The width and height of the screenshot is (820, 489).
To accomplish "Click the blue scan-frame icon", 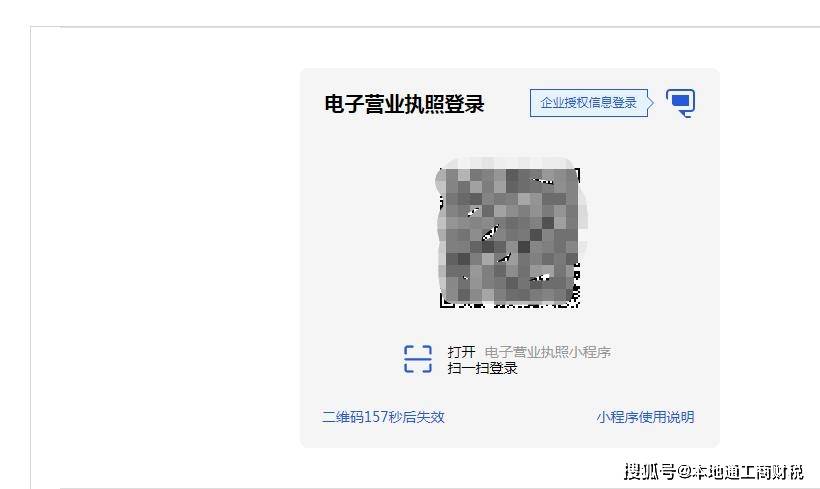I will click(x=418, y=359).
